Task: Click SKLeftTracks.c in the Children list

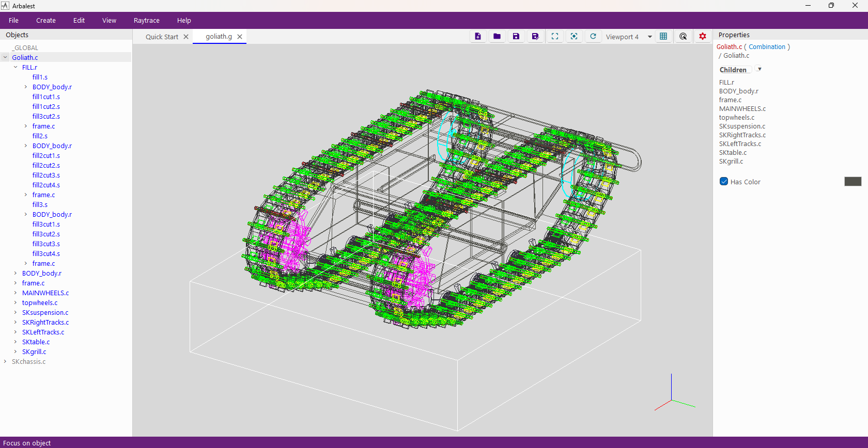Action: 740,143
